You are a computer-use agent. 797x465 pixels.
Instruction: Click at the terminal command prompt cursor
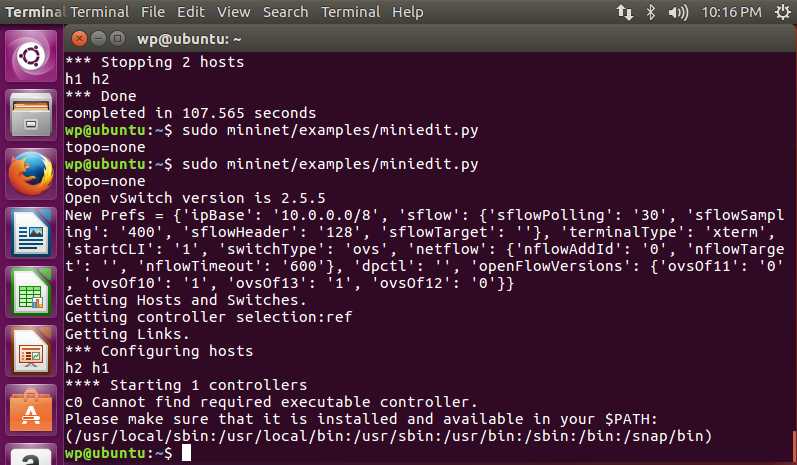(187, 453)
